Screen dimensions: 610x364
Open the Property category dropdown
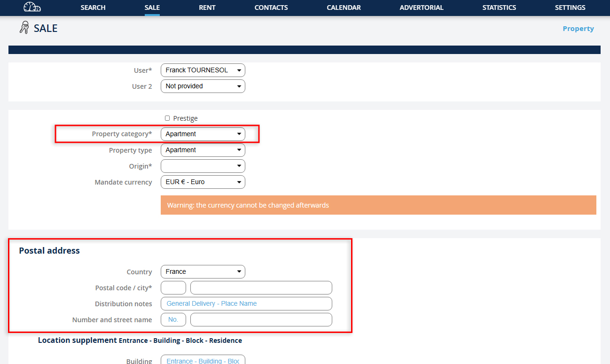pos(203,134)
